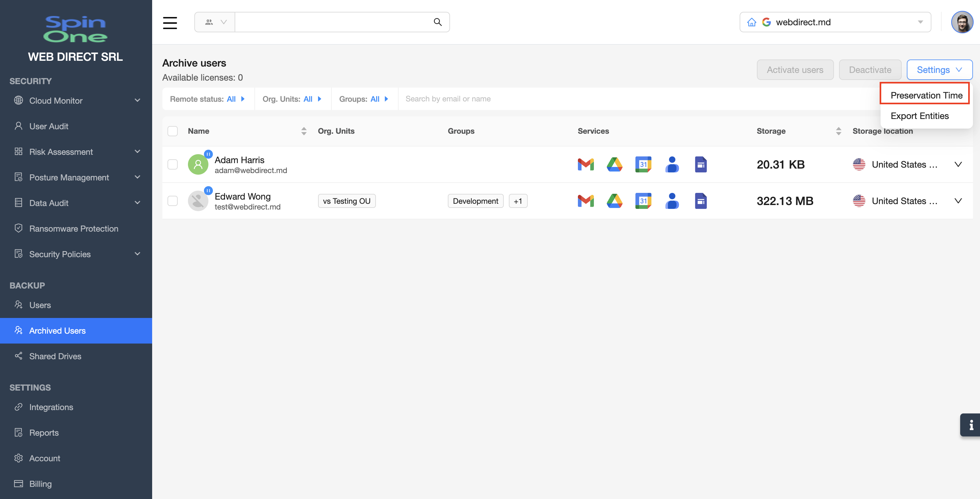Click Edward Wong's Contacts service icon
Screen dimensions: 980x499
click(672, 201)
